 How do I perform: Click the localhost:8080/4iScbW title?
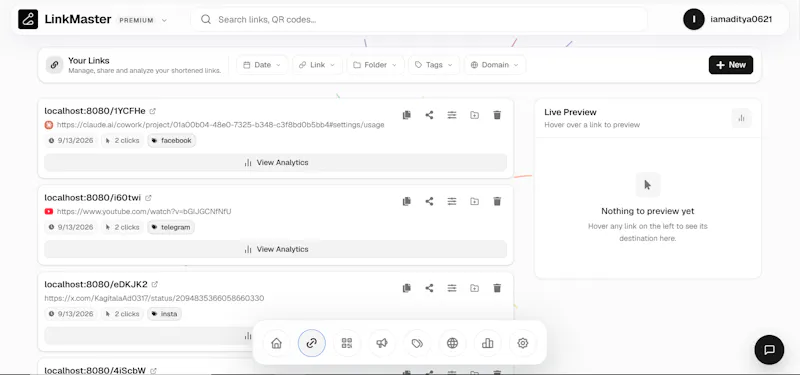click(95, 370)
